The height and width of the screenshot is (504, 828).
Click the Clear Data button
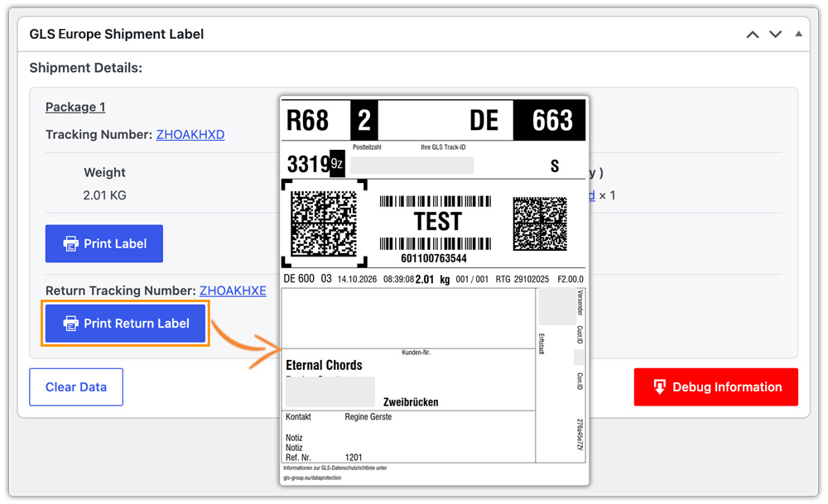[x=76, y=386]
